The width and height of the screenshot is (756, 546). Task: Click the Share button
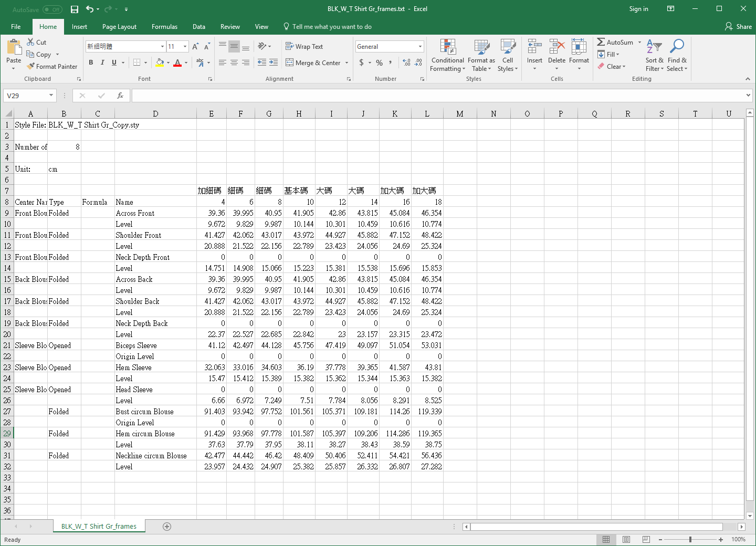click(x=738, y=27)
